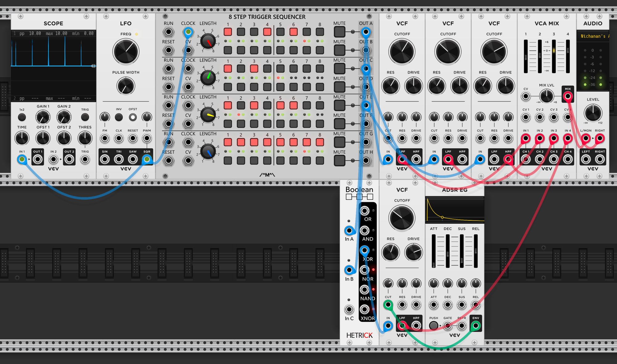Toggle step 6 in the OUT A row

pos(293,32)
